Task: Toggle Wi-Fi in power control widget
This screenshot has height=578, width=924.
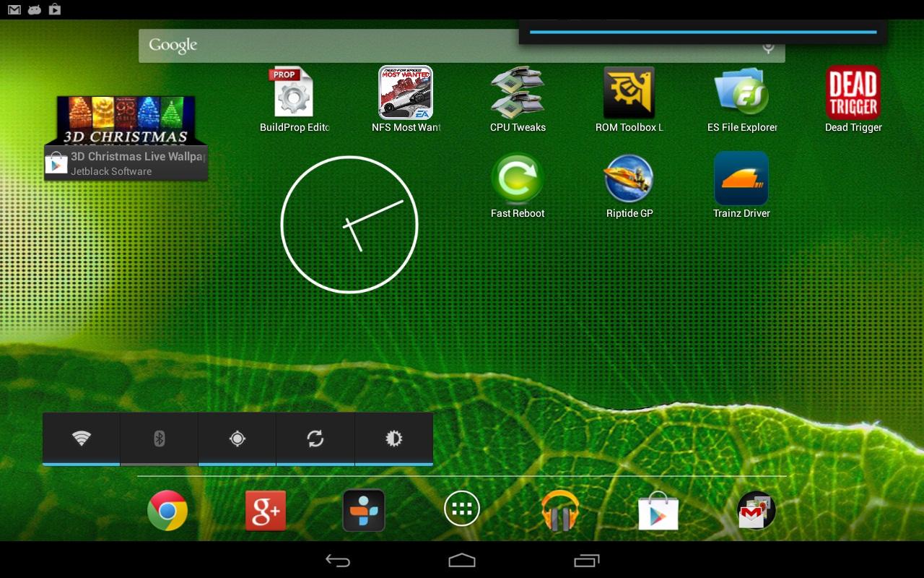Action: 82,439
